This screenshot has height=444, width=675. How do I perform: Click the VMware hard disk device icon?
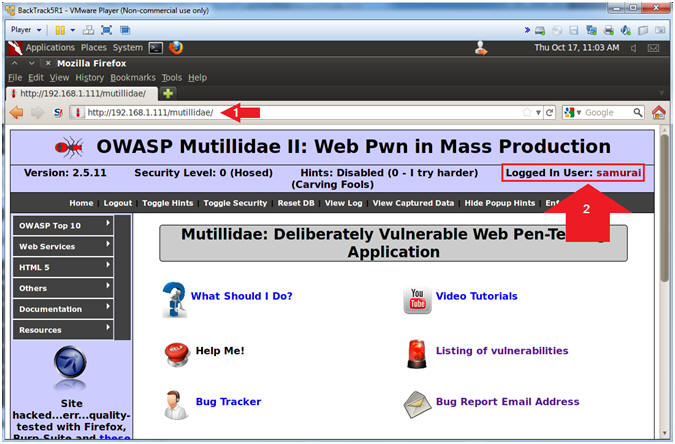(x=540, y=31)
